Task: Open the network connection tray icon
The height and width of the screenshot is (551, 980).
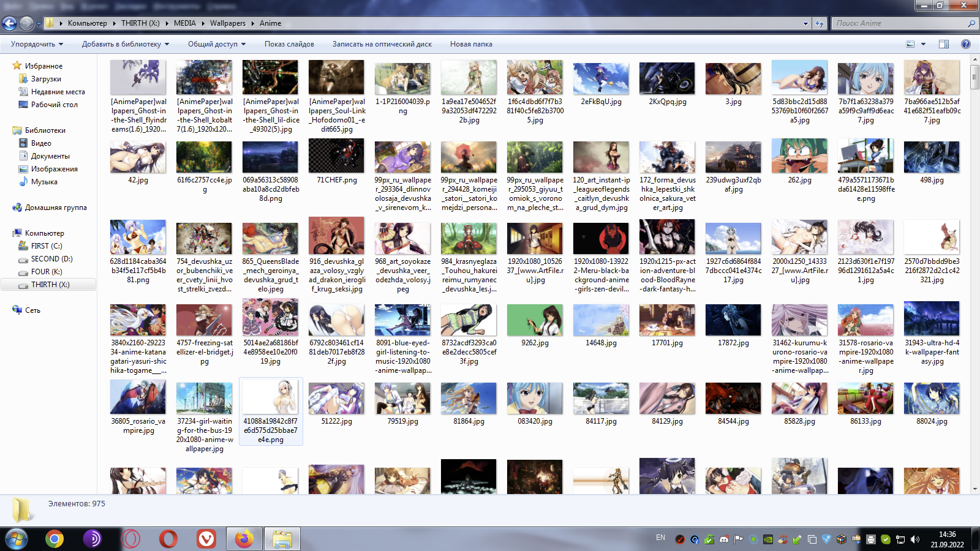Action: (900, 539)
